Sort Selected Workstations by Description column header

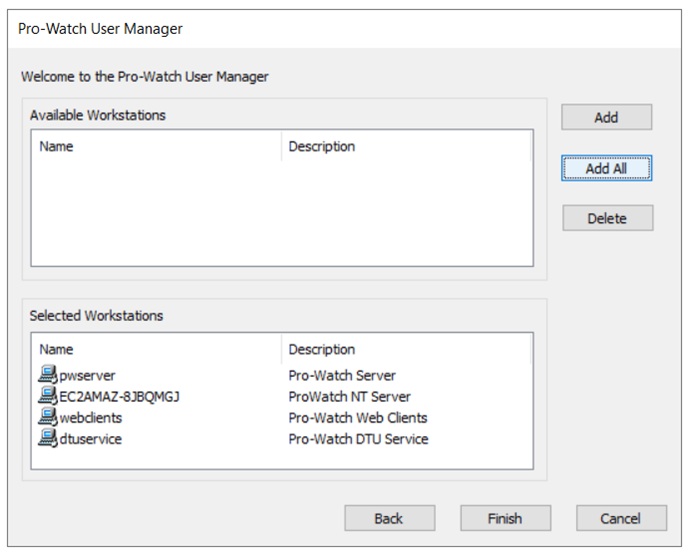(x=406, y=349)
